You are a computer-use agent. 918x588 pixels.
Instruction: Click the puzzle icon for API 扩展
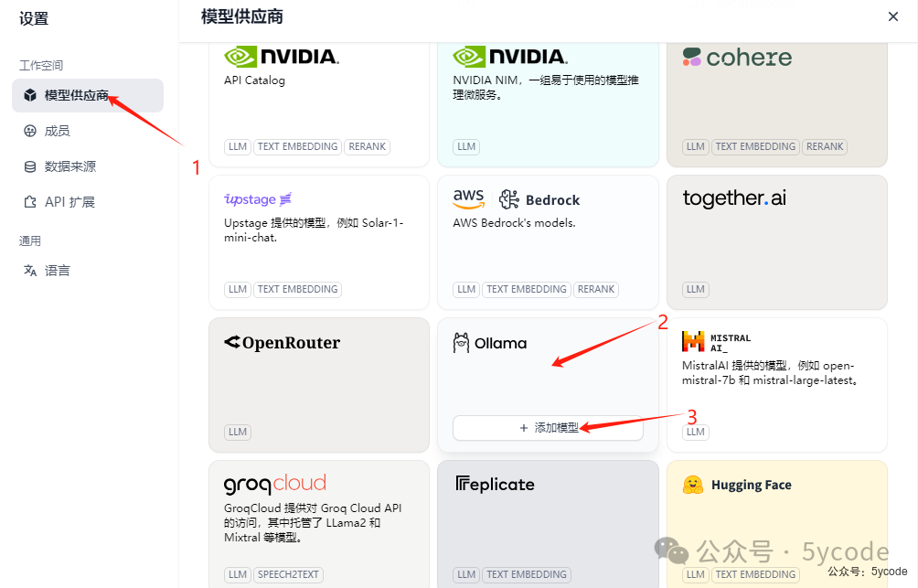pyautogui.click(x=30, y=202)
